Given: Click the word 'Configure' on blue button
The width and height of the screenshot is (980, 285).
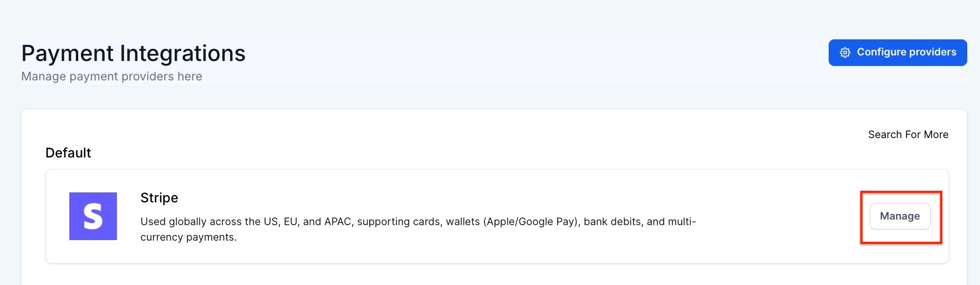Looking at the screenshot, I should [x=881, y=52].
